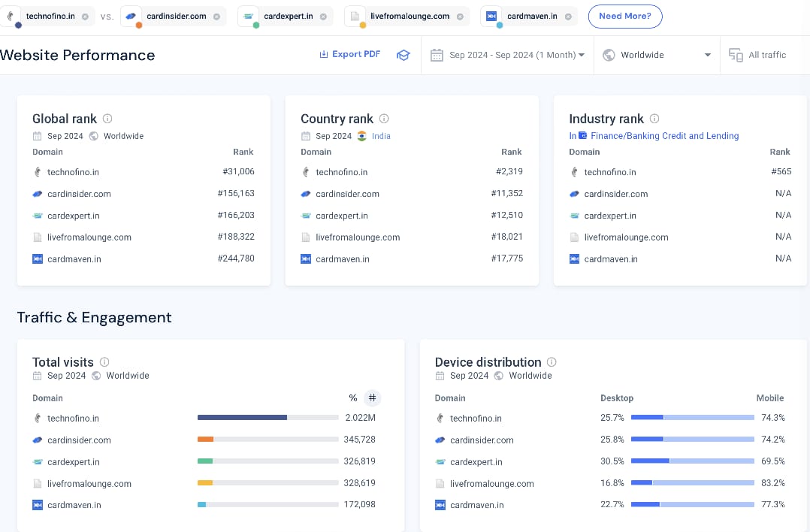The width and height of the screenshot is (810, 532).
Task: Click the India flag icon
Action: (x=362, y=136)
